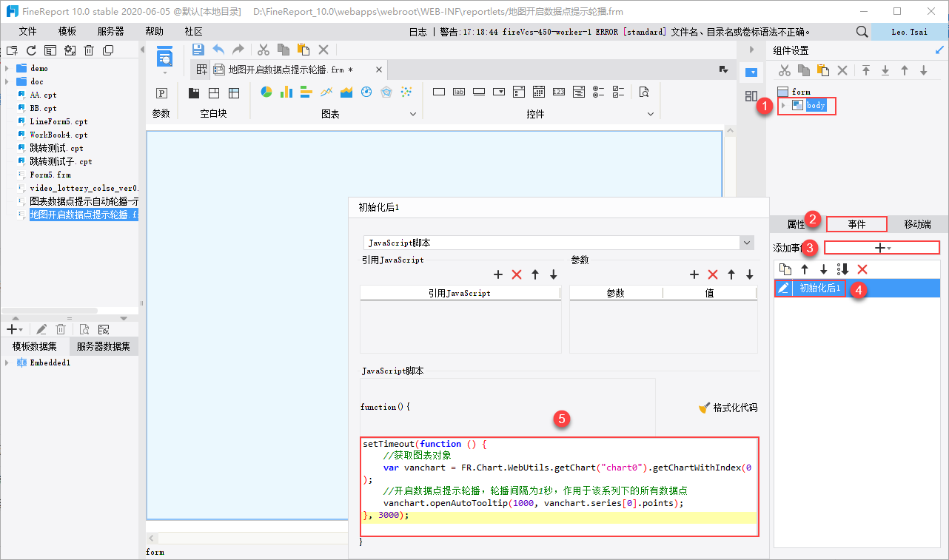This screenshot has height=560, width=949.
Task: Click the add event plus button
Action: click(882, 248)
